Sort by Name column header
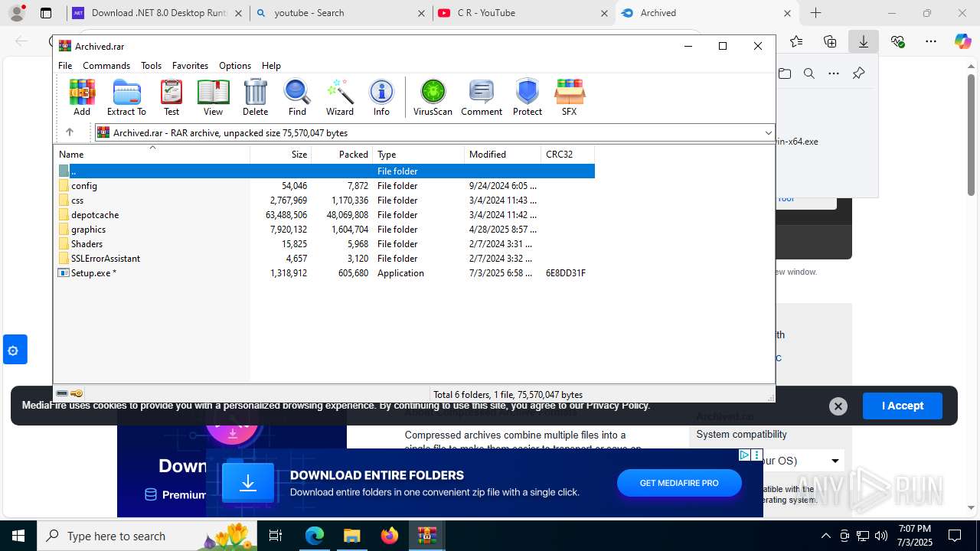This screenshot has width=980, height=551. (x=152, y=155)
